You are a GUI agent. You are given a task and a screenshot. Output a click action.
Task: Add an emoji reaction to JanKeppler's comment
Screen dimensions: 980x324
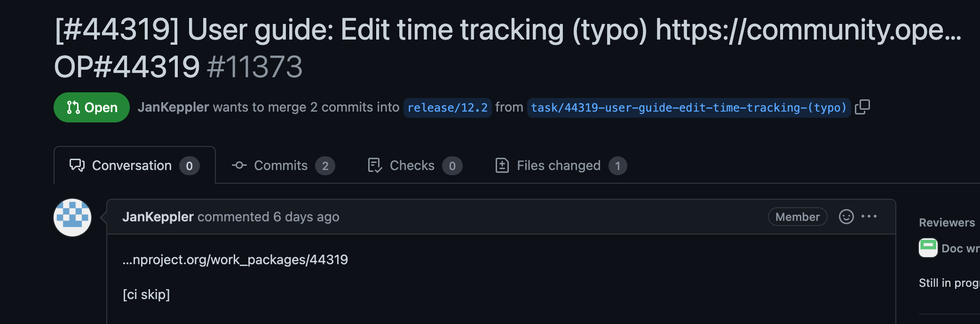point(846,217)
